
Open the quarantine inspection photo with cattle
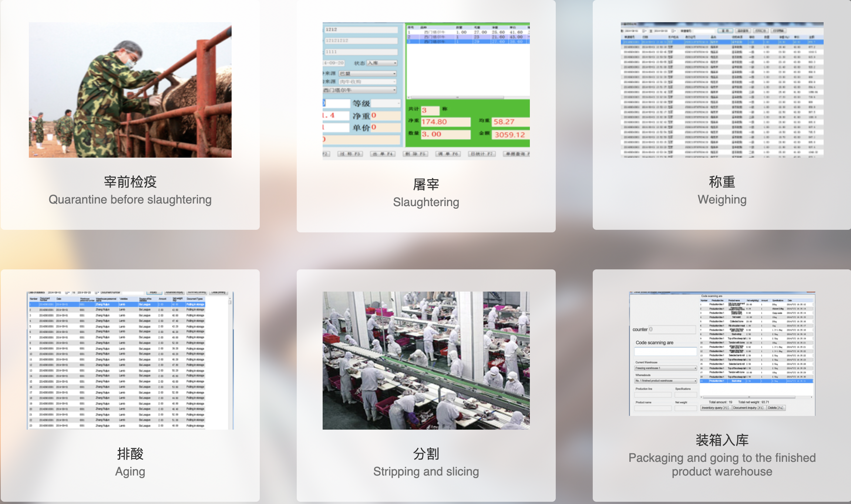click(130, 90)
